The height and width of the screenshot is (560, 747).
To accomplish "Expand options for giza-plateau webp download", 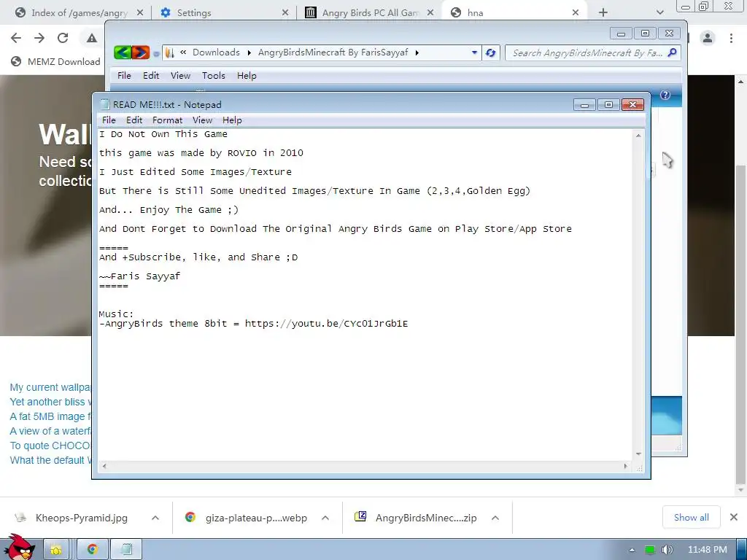I will 325,518.
